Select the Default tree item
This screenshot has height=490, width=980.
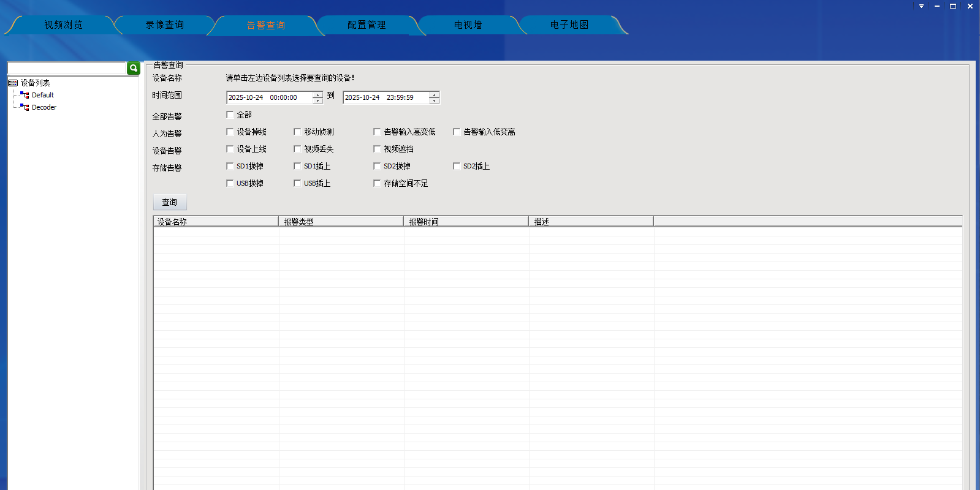click(x=43, y=95)
